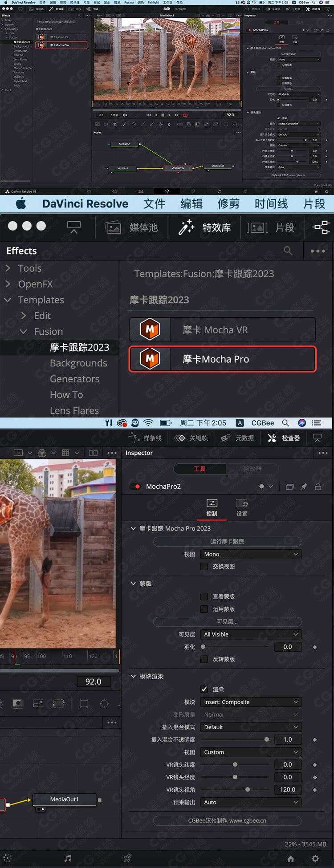Click the versions icon left of enlarged pin icon

click(289, 487)
